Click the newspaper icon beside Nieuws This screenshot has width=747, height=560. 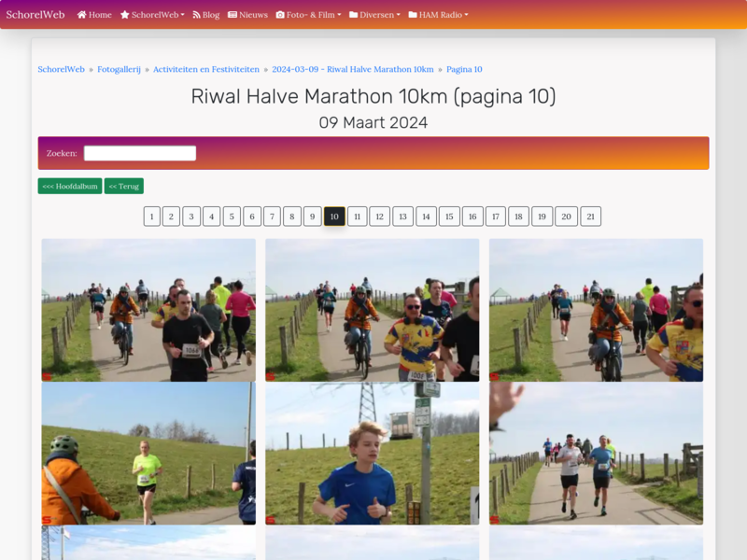233,15
